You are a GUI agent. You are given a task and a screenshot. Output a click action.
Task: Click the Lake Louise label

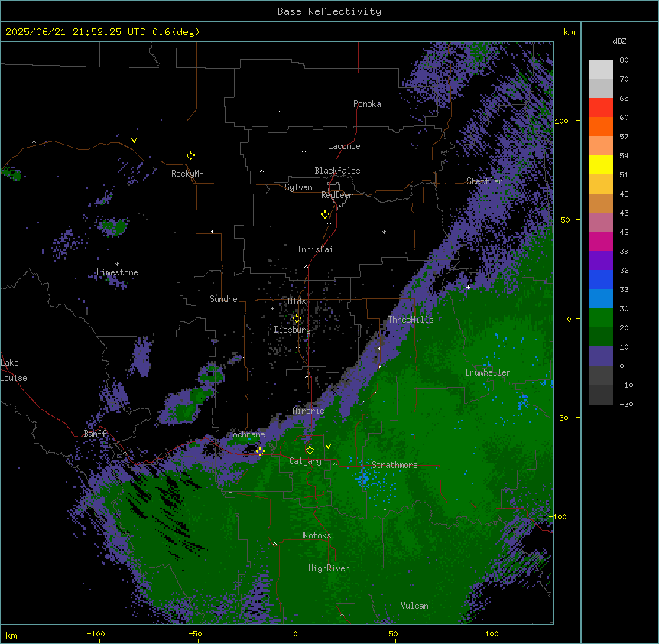click(x=14, y=370)
